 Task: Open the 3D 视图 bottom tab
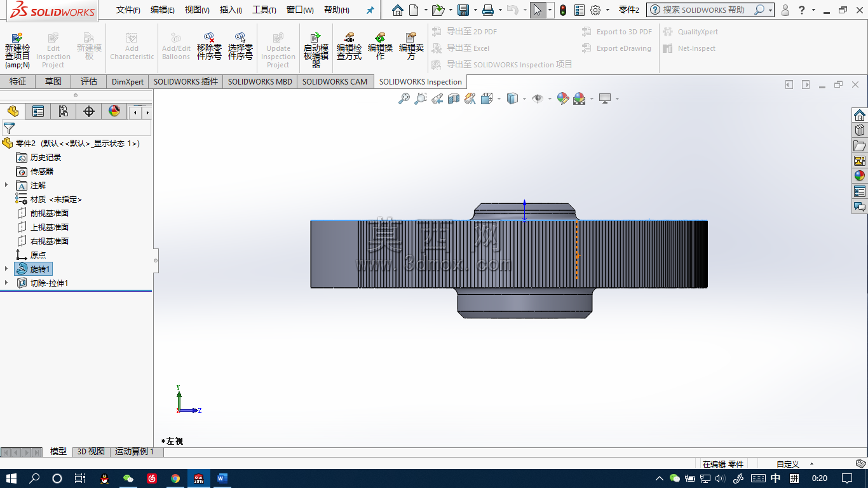pos(91,452)
